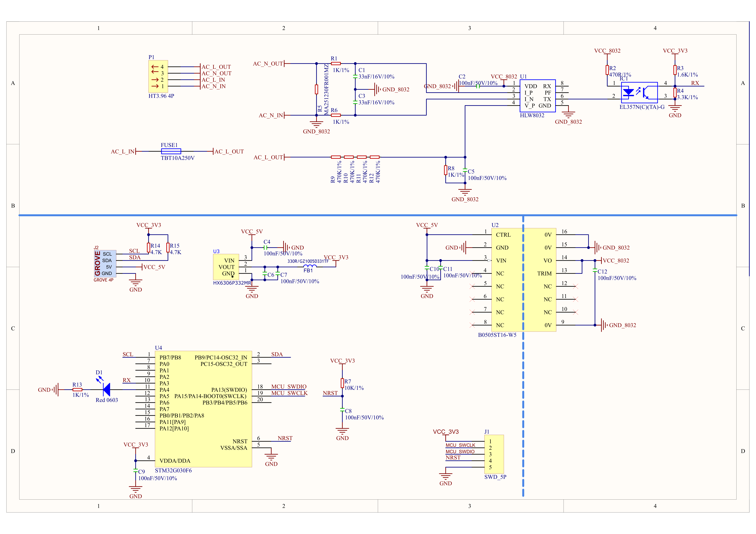Select the IC1 optocoupler symbol
The height and width of the screenshot is (534, 756).
[x=639, y=93]
